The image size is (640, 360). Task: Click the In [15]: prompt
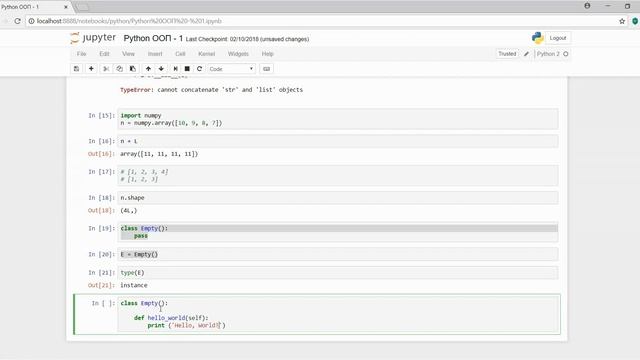(x=102, y=116)
